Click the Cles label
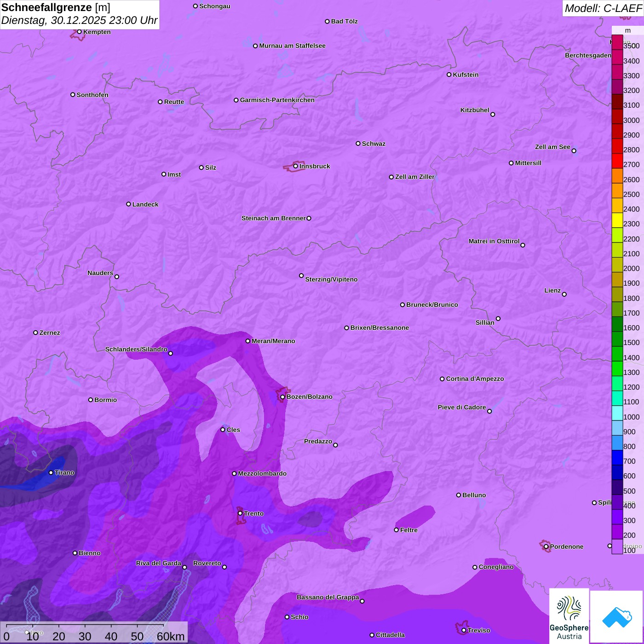This screenshot has height=644, width=644. coord(233,430)
